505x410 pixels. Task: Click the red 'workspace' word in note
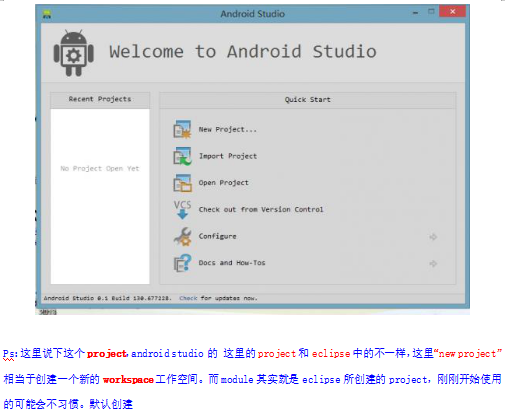coord(128,380)
